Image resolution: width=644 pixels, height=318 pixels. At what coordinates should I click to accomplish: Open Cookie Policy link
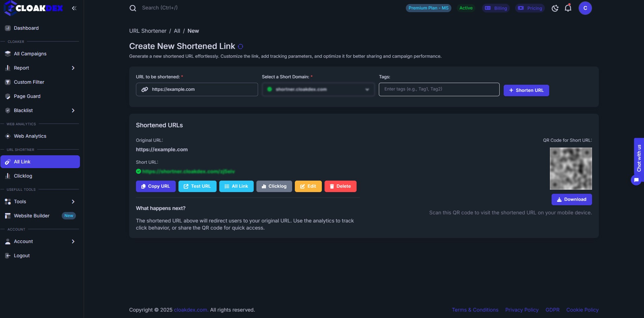[x=582, y=310]
